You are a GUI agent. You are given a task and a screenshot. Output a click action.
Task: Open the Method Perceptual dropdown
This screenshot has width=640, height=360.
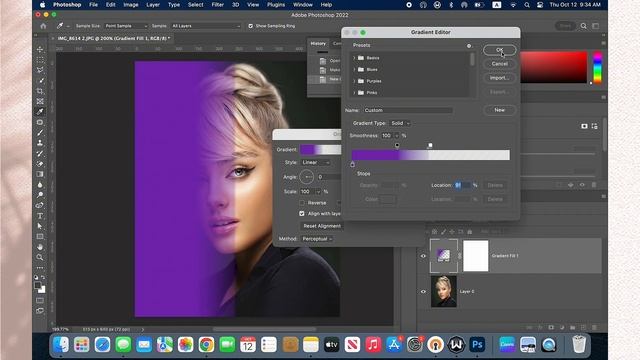click(x=317, y=239)
